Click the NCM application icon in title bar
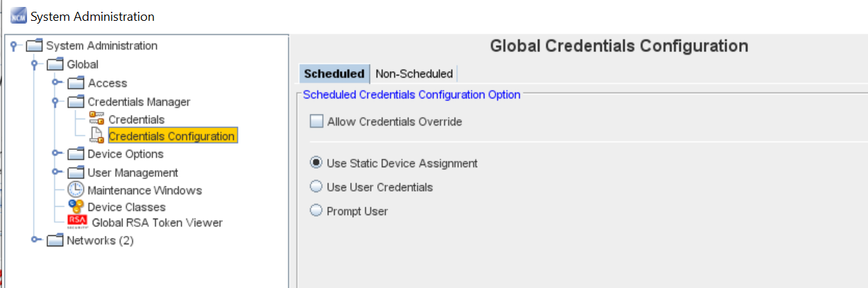The width and height of the screenshot is (868, 288). [18, 16]
